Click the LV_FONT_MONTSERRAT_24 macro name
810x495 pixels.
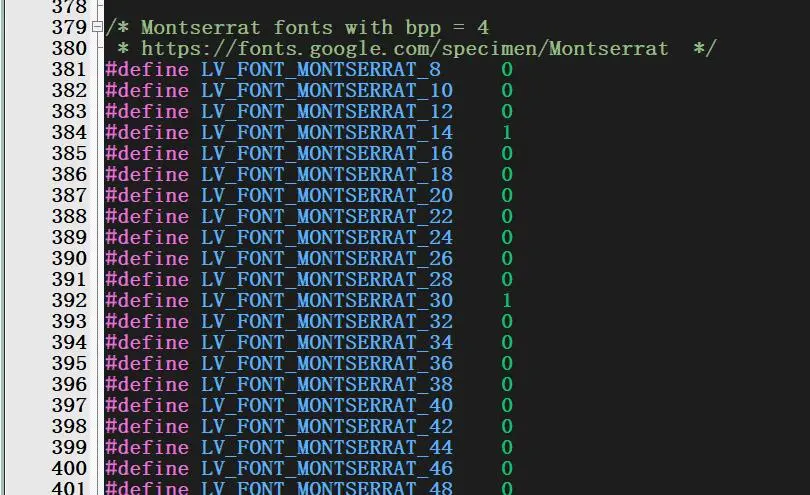pos(326,237)
